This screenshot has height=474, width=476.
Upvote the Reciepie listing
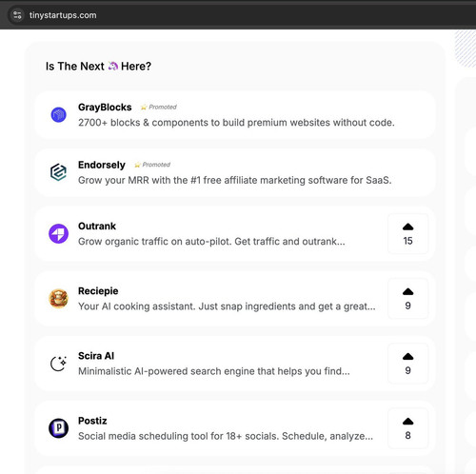point(407,299)
